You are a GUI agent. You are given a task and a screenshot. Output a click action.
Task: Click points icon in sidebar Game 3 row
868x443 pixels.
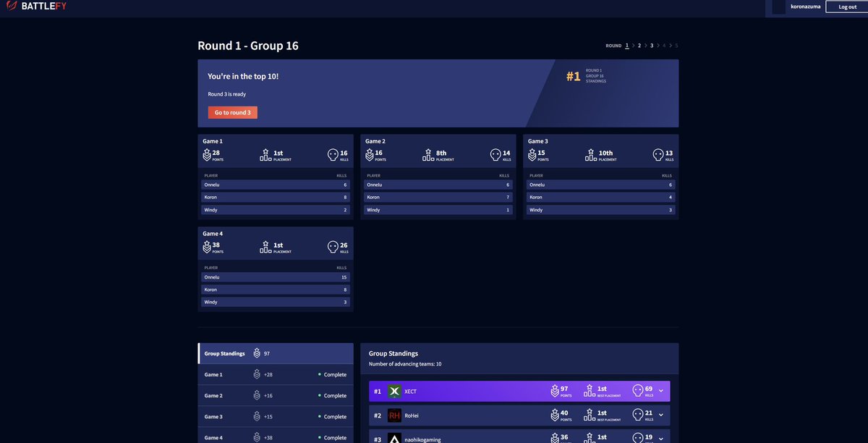257,416
